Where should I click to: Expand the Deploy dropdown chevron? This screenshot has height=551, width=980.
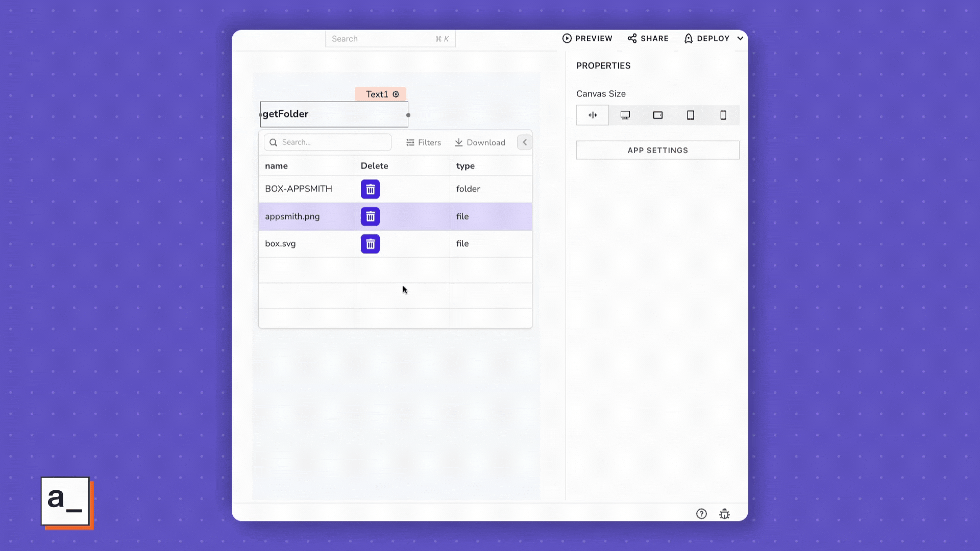tap(740, 38)
